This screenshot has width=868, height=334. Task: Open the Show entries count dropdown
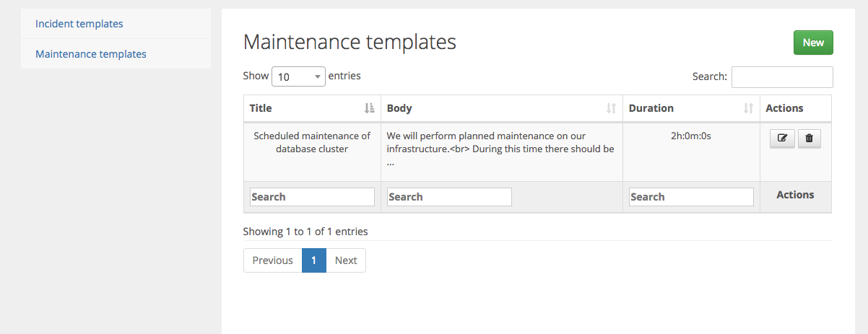(298, 76)
